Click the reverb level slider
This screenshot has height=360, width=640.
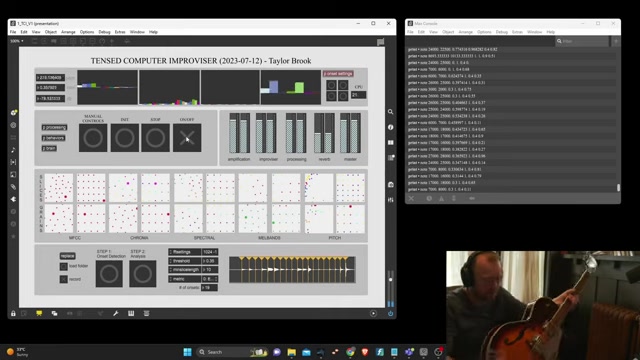[x=324, y=133]
